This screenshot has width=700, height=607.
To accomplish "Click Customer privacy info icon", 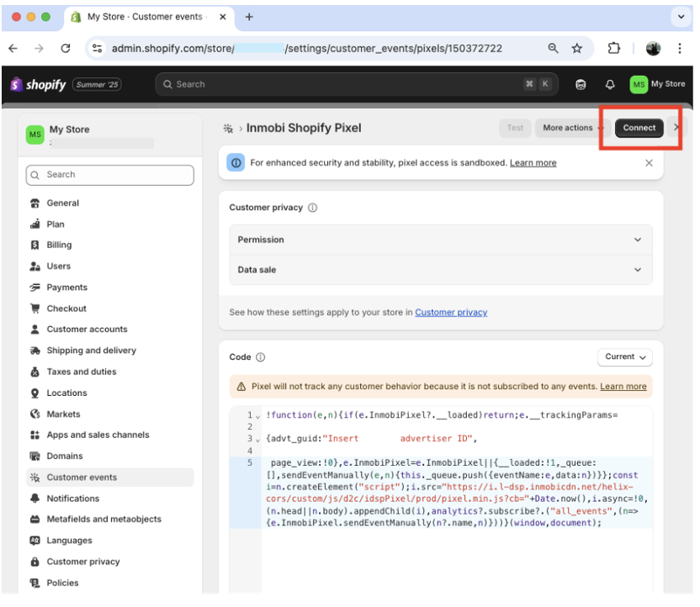I will coord(312,208).
